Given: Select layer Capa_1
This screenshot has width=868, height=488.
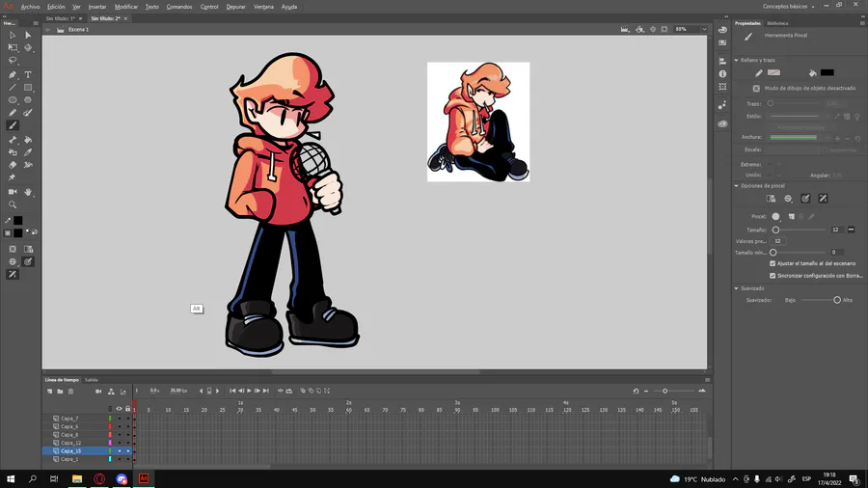Looking at the screenshot, I should point(69,459).
